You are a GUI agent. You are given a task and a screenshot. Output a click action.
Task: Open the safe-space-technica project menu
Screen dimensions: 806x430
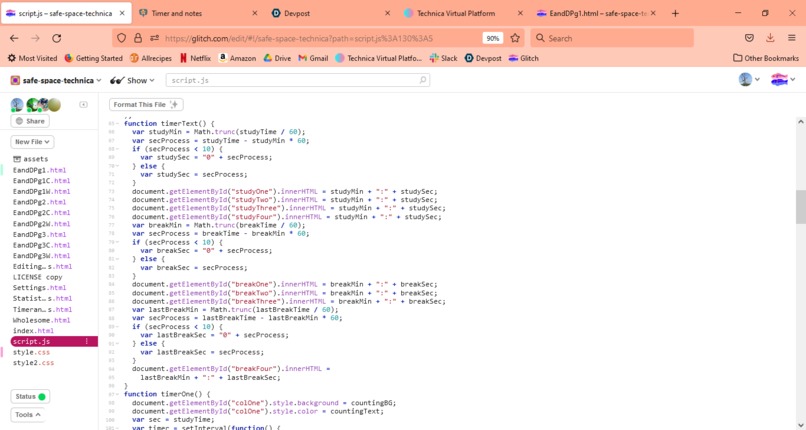(x=56, y=81)
